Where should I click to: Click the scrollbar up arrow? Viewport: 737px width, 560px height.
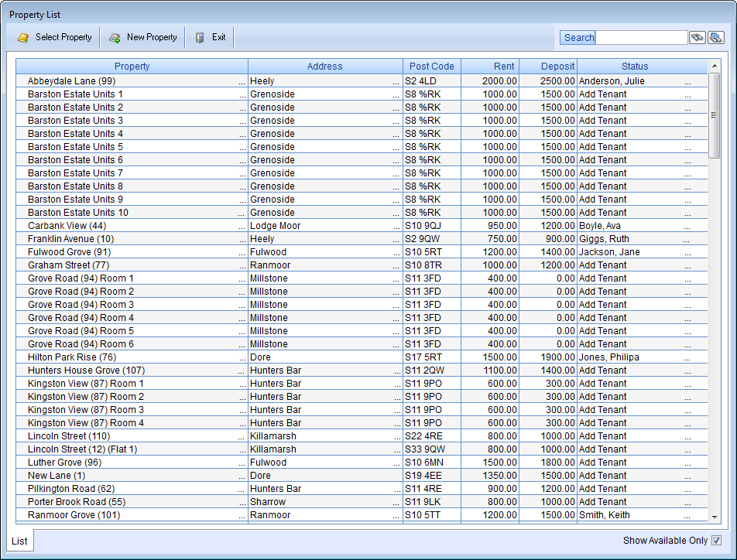pyautogui.click(x=715, y=66)
